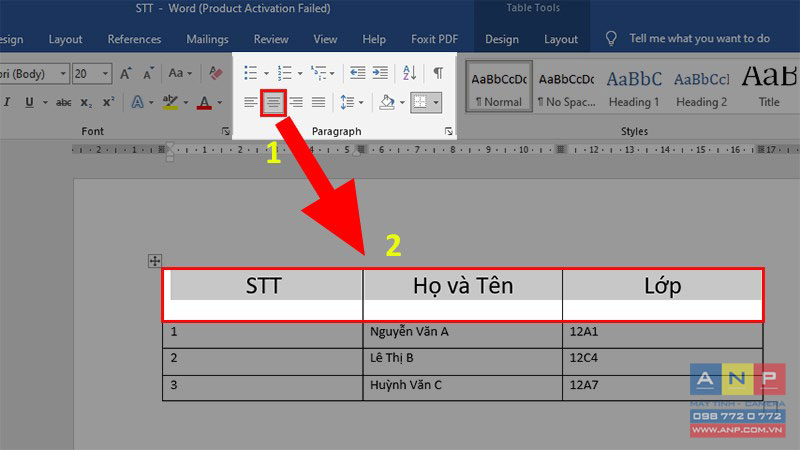Toggle superscript formatting
The width and height of the screenshot is (800, 450).
coord(108,102)
